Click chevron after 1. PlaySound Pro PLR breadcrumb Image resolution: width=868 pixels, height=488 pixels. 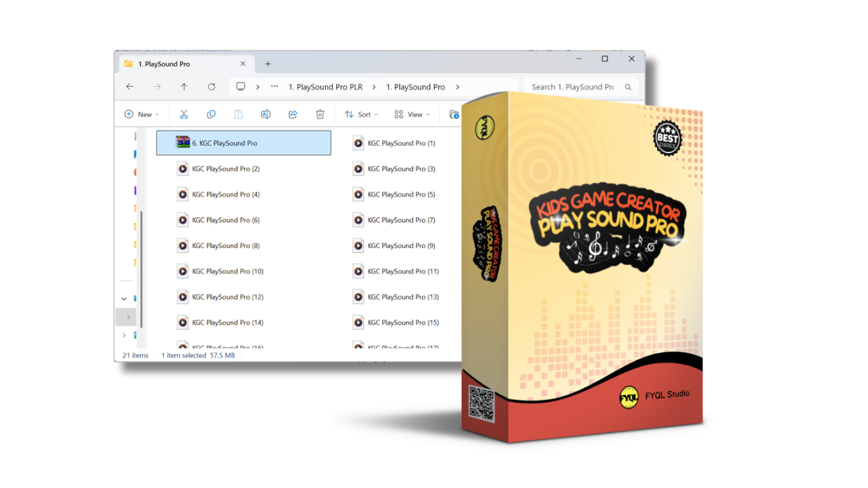coord(374,87)
